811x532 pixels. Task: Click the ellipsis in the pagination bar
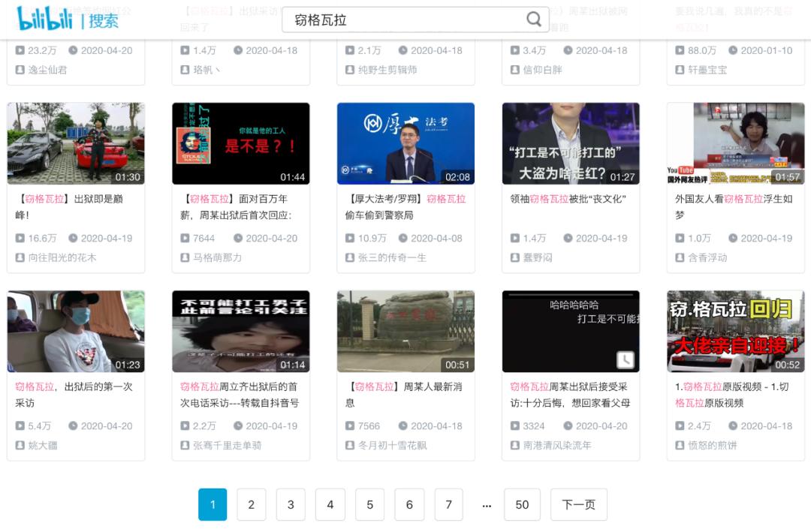pyautogui.click(x=487, y=504)
